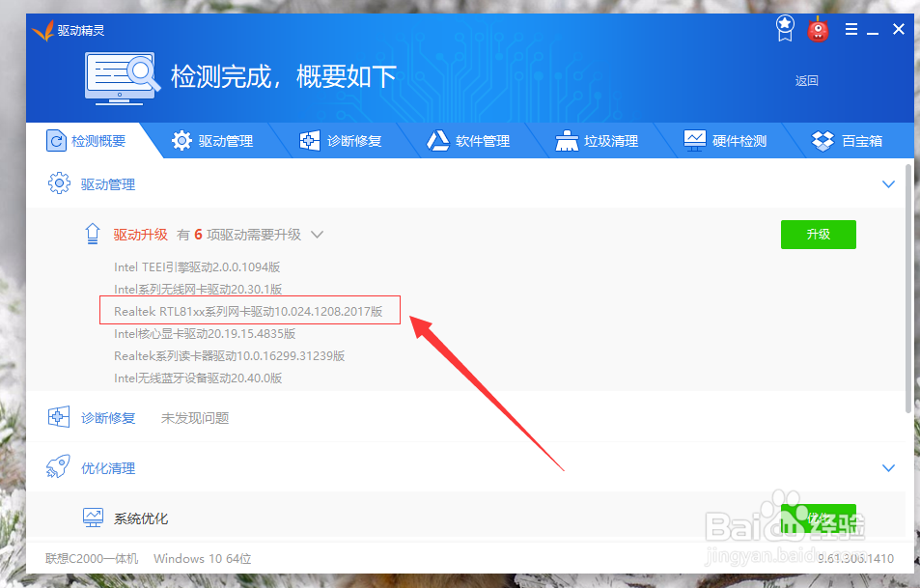Screen dimensions: 920x588
Task: Expand the driver upgrade list chevron
Action: [317, 234]
